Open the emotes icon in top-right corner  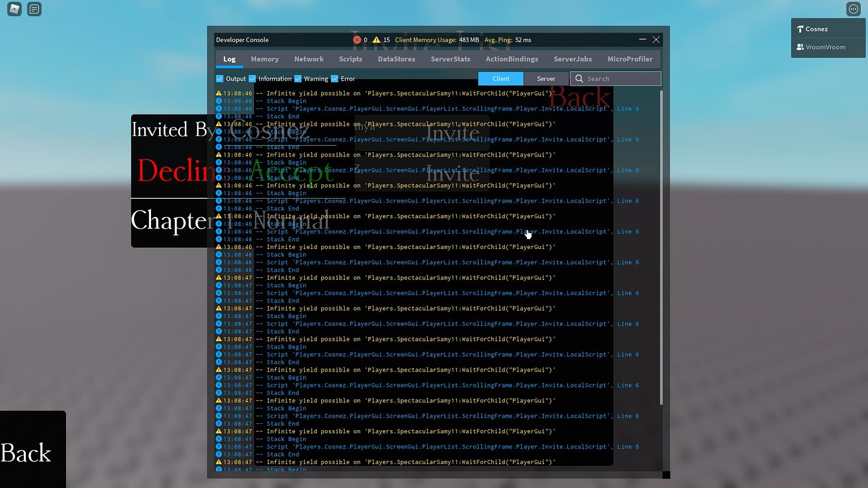coord(854,9)
